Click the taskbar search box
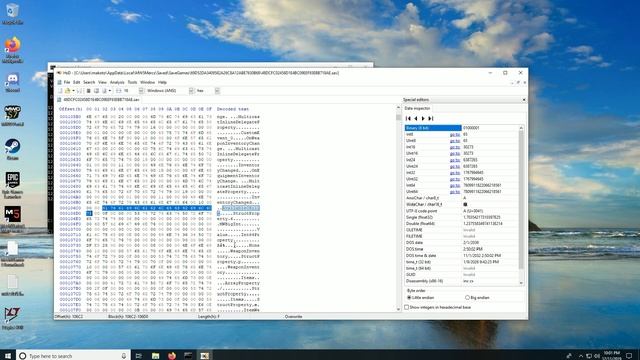The width and height of the screenshot is (640, 360). (73, 356)
